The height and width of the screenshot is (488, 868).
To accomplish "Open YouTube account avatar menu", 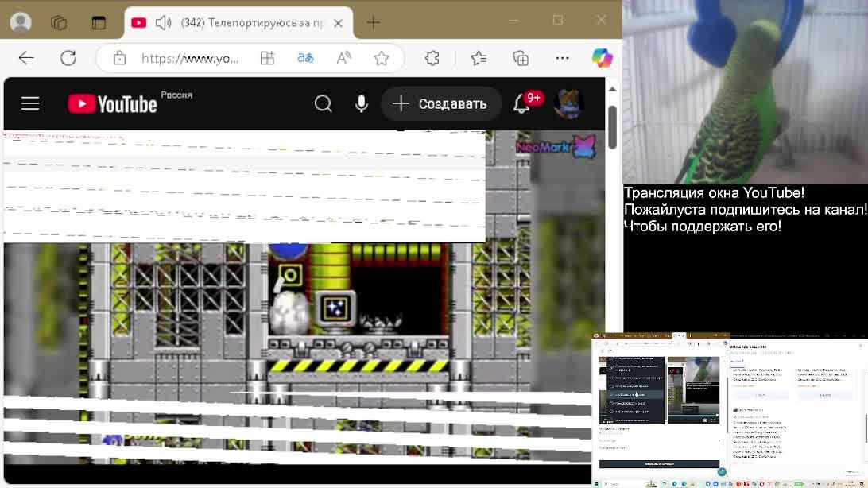I will (x=568, y=103).
